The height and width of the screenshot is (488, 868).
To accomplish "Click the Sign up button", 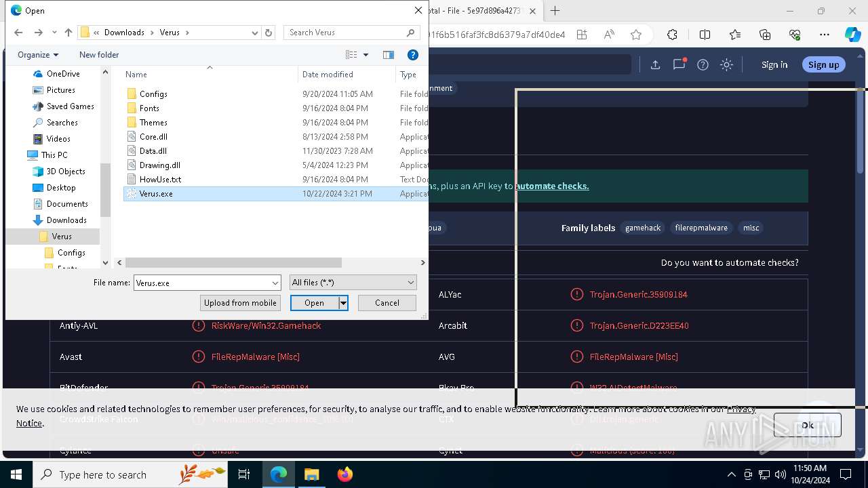I will (x=824, y=64).
